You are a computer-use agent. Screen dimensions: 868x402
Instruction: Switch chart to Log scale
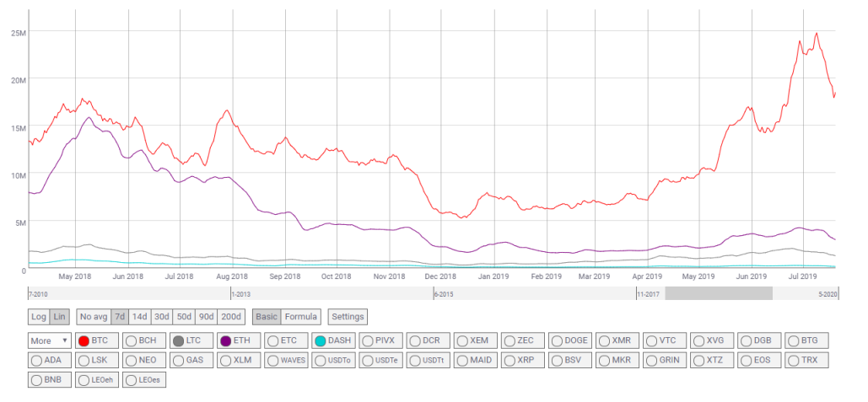39,317
